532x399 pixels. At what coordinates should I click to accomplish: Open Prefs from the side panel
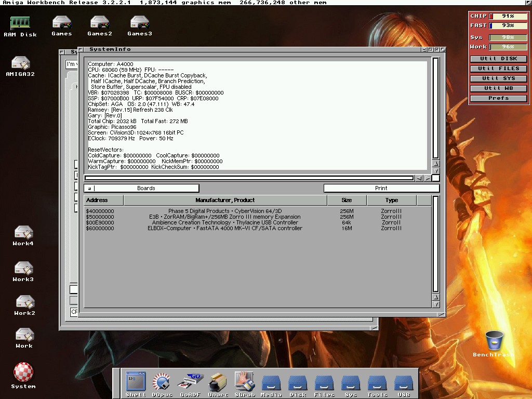(x=498, y=98)
